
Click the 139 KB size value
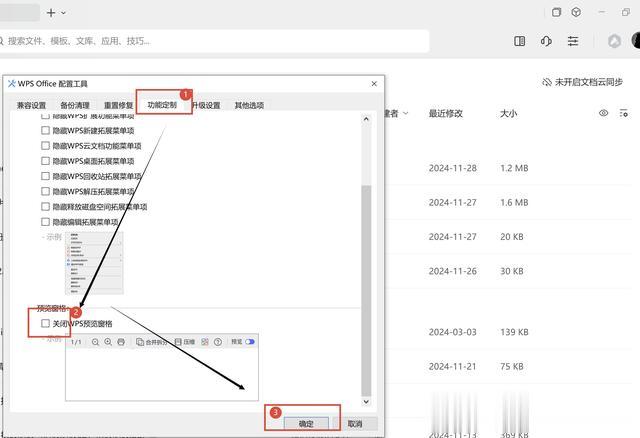coord(514,332)
